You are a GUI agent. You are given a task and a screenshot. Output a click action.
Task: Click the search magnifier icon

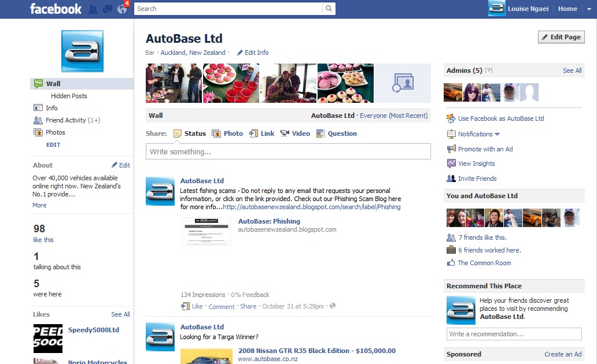pos(329,9)
